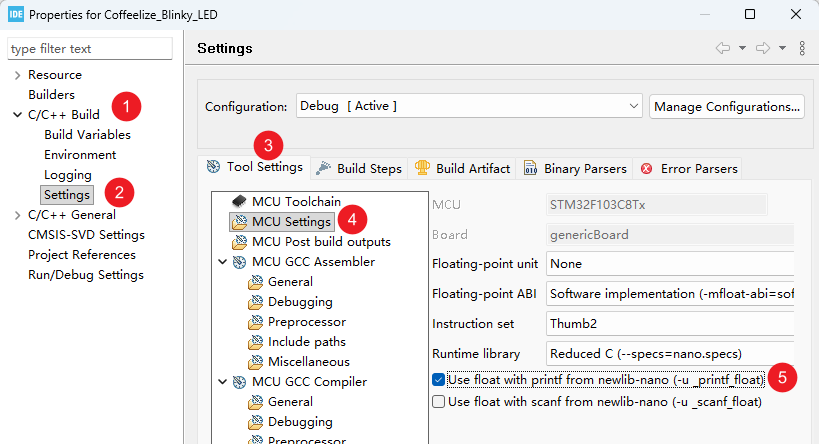Switch to the Error Parsers tab
The width and height of the screenshot is (819, 444).
[688, 168]
